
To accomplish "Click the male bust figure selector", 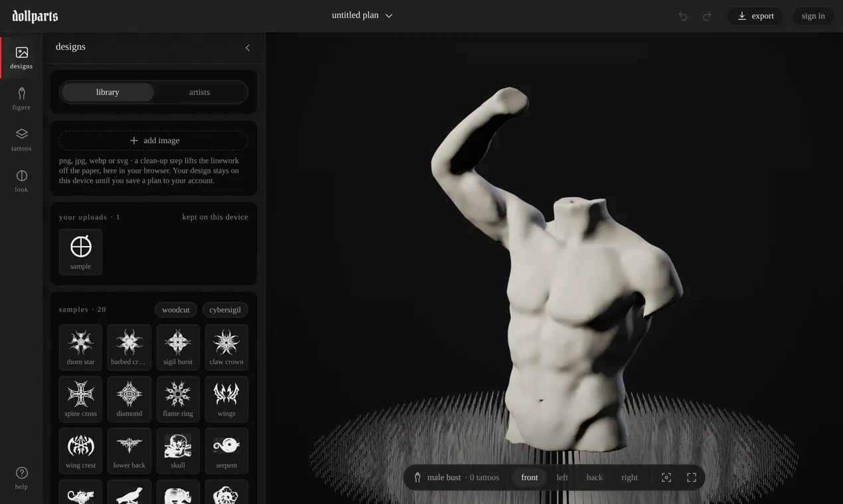I will click(456, 477).
